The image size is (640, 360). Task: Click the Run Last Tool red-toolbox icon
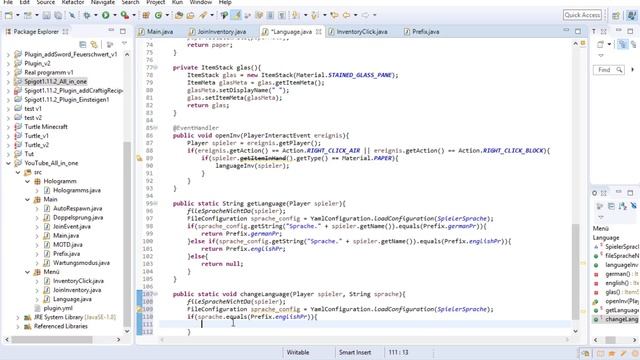125,16
